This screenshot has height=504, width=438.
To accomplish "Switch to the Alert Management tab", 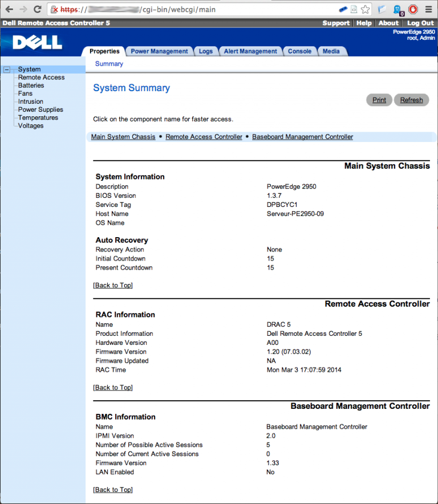I will click(250, 51).
